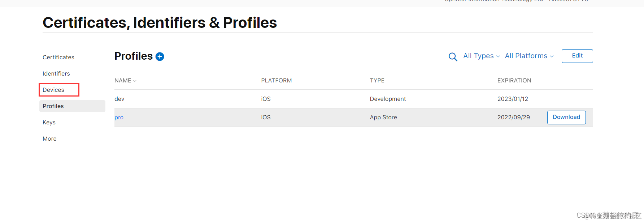Select the dev profile row

coord(119,99)
